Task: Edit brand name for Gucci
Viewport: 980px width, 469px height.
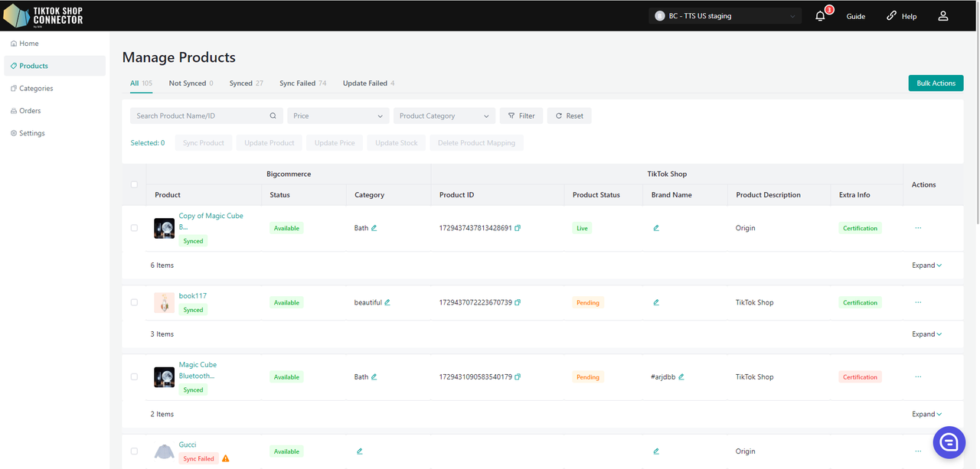Action: coord(656,451)
